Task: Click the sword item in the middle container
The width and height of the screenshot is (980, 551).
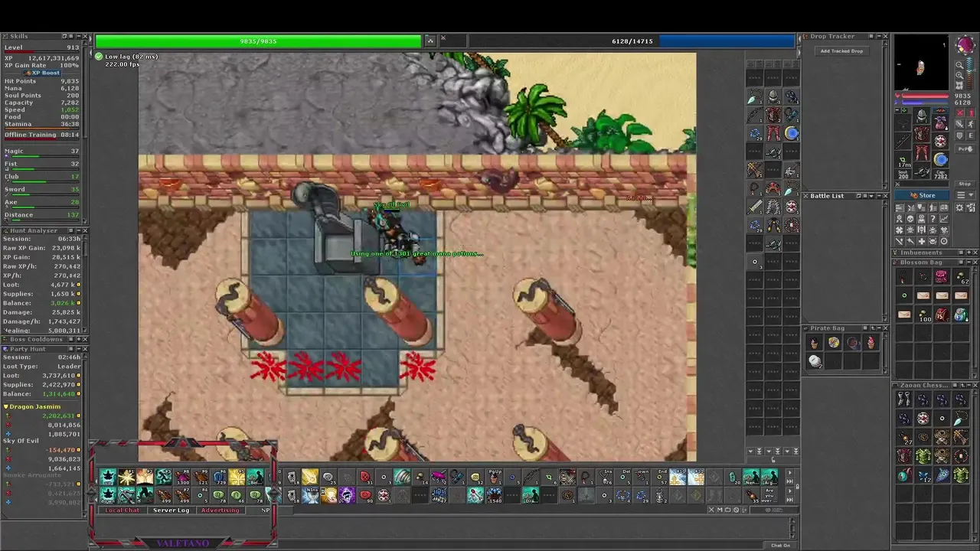Action: [x=754, y=207]
